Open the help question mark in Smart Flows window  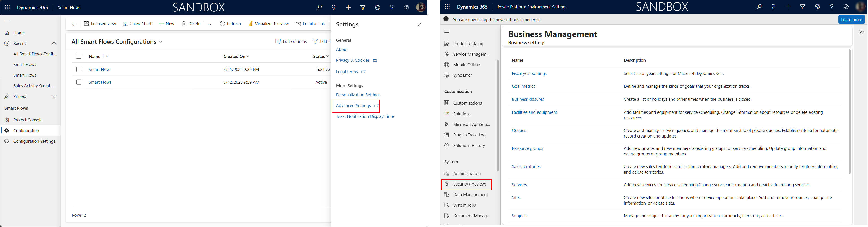click(392, 7)
